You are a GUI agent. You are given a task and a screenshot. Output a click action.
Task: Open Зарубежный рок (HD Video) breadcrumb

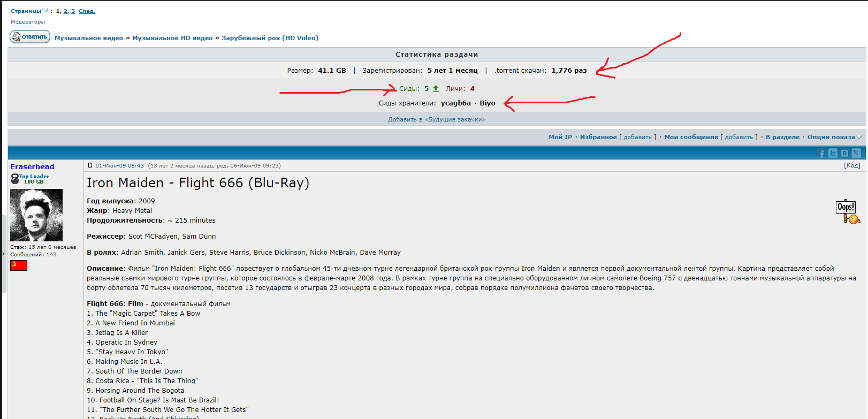270,38
